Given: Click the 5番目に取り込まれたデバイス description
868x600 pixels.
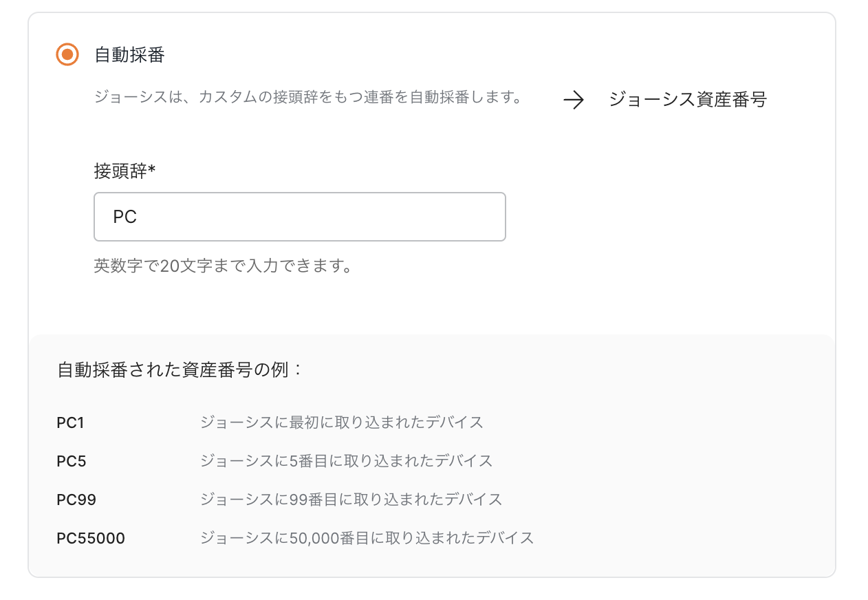Looking at the screenshot, I should point(347,460).
